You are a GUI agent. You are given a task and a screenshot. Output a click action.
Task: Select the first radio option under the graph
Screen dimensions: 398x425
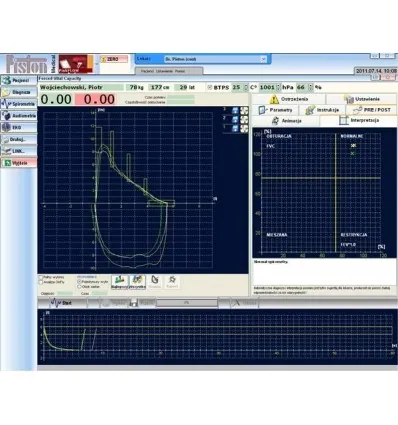point(79,282)
